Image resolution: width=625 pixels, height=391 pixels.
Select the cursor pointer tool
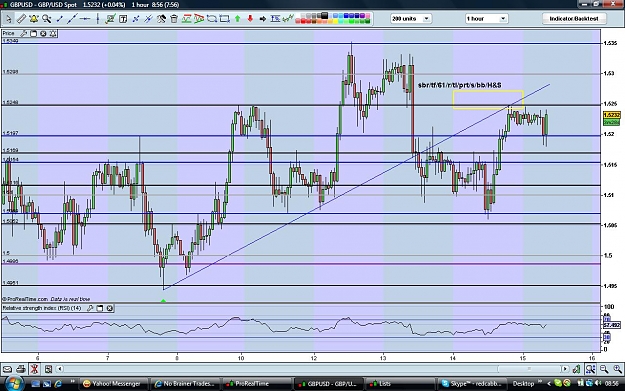point(8,19)
